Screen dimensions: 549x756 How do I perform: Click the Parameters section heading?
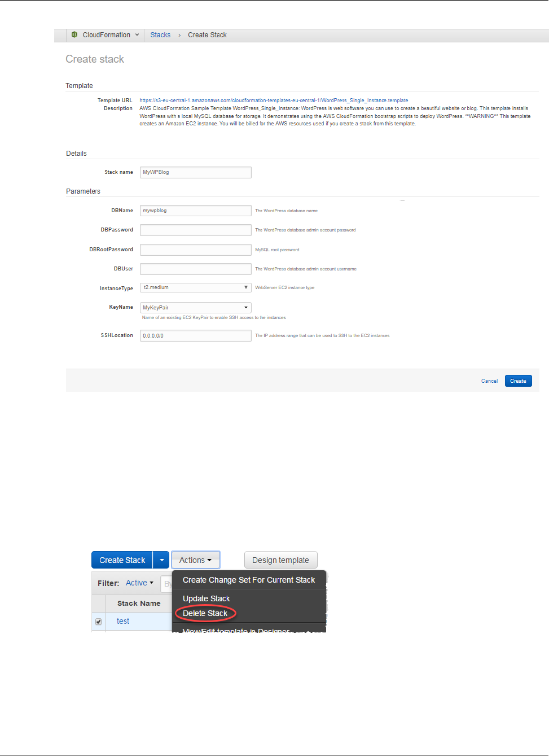click(83, 191)
